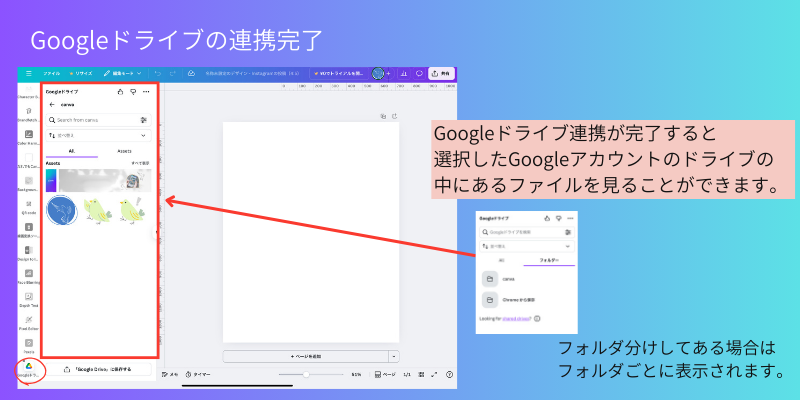800x400 pixels.
Task: Click the 共有 share button
Action: (441, 73)
